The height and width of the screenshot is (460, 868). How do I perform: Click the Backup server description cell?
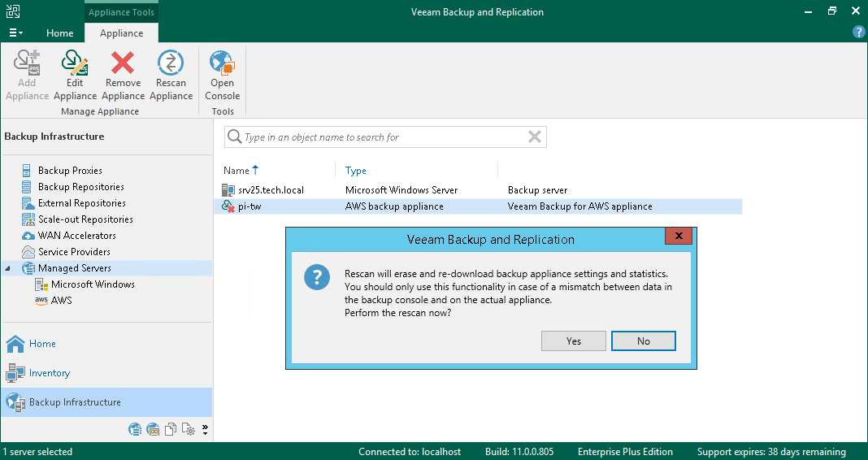(537, 190)
